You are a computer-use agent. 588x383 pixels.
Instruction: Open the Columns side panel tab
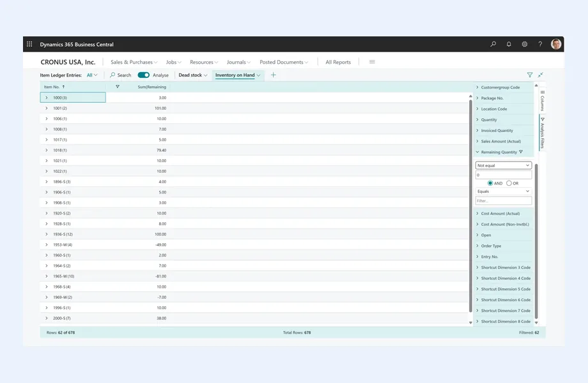[542, 100]
